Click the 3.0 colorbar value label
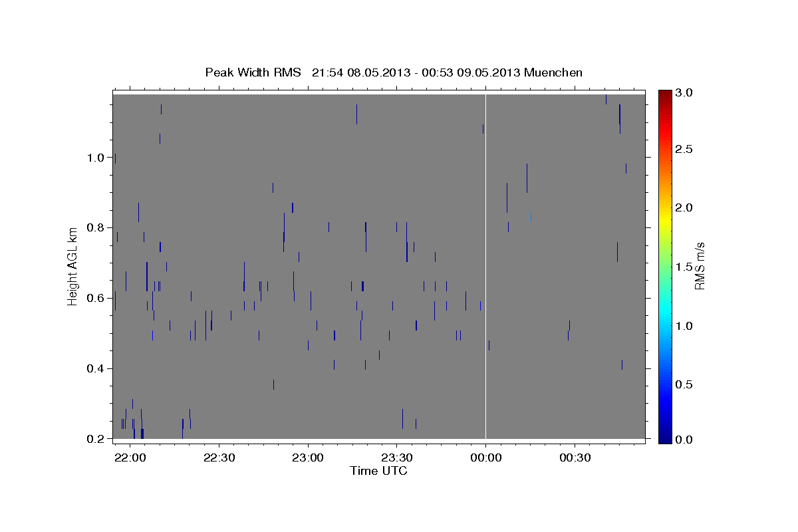 coord(684,93)
